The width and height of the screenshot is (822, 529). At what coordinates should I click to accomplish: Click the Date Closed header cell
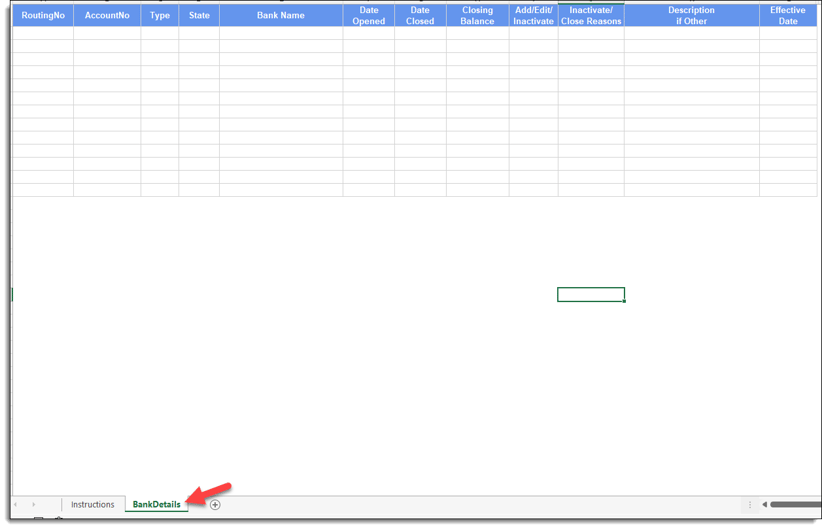pos(420,16)
